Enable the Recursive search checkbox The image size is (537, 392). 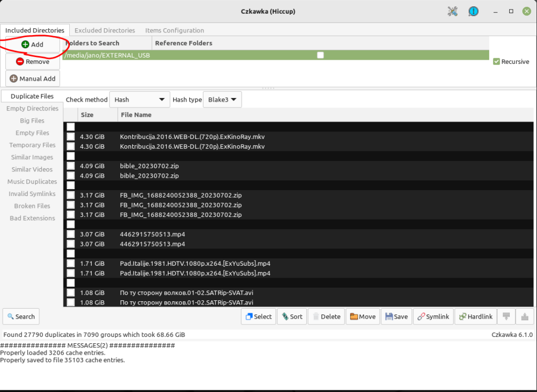point(496,61)
